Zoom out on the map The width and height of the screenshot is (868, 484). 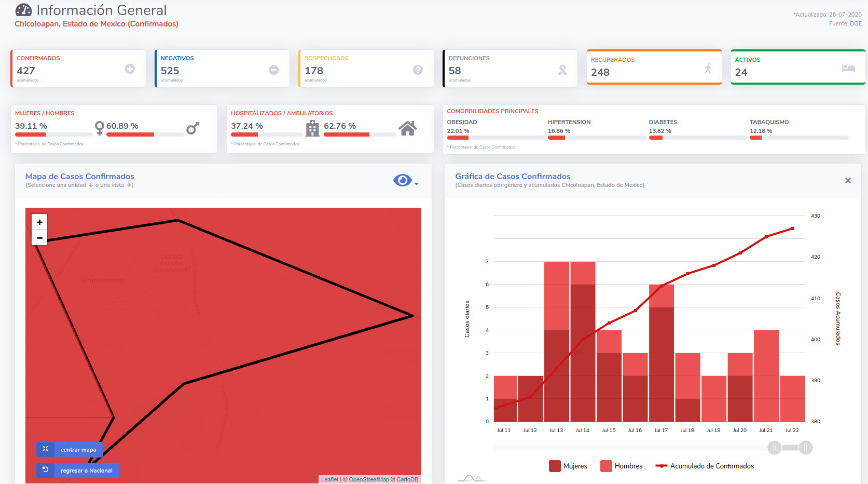[x=39, y=238]
